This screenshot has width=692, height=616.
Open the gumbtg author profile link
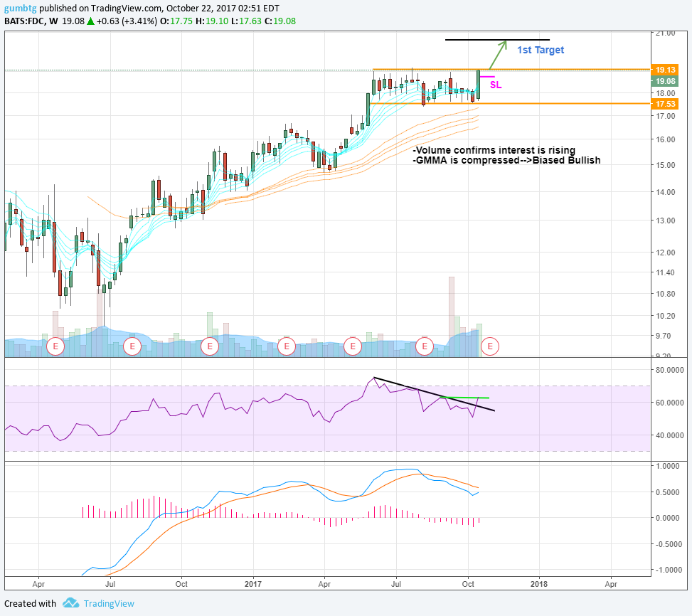coord(21,9)
